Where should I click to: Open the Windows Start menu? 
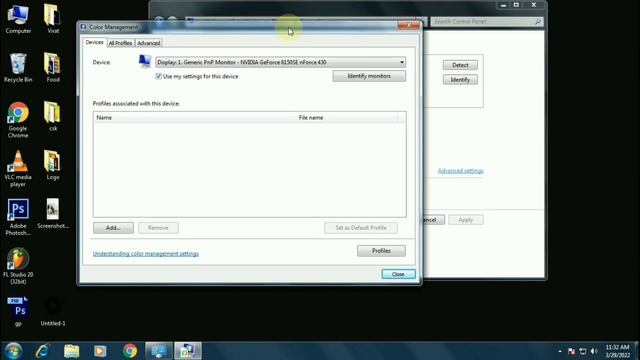point(13,351)
